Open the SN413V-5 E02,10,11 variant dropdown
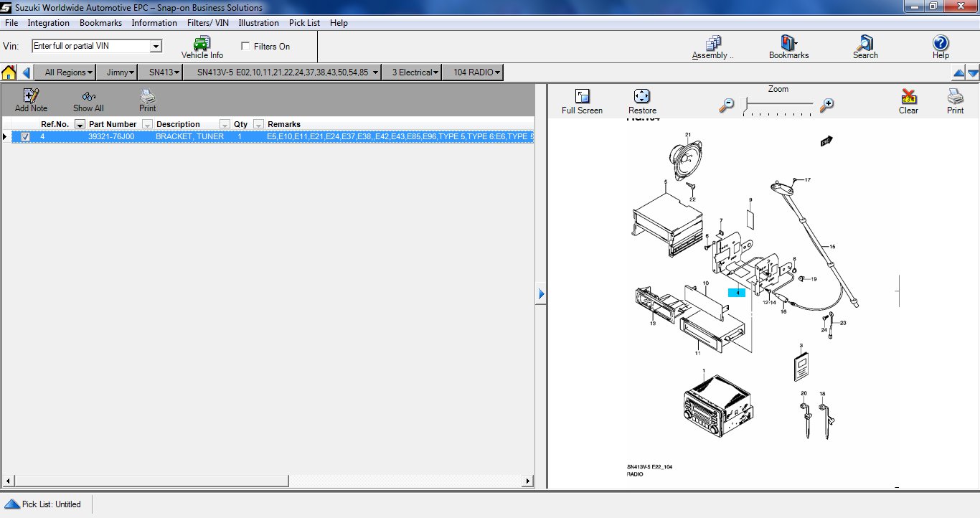Screen dimensions: 980x518 coord(283,72)
